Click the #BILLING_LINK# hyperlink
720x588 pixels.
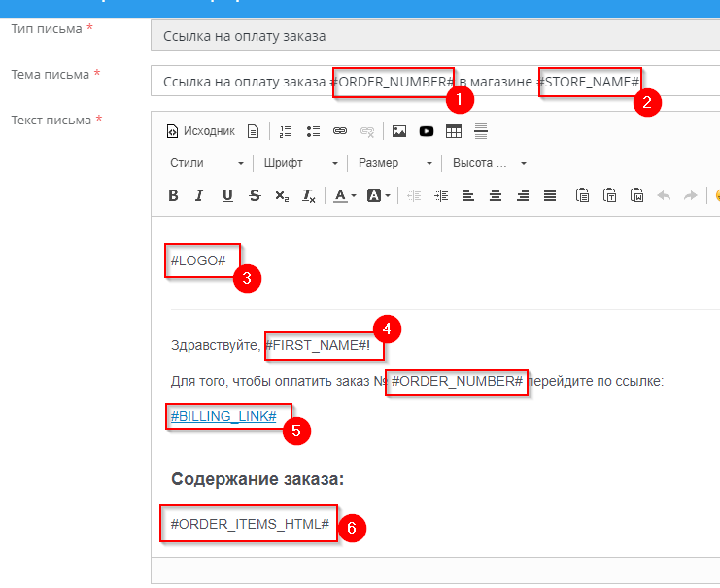(223, 416)
